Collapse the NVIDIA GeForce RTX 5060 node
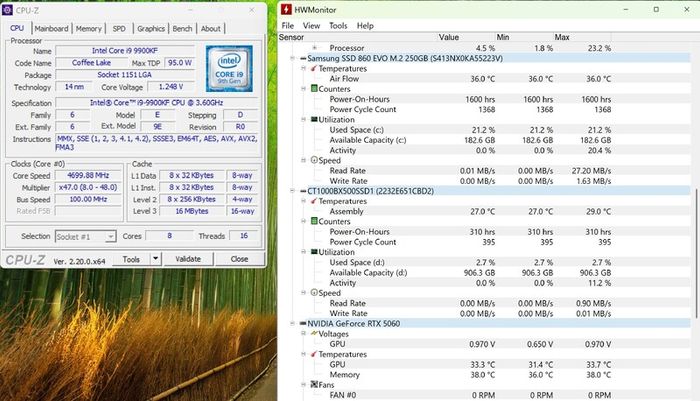Screen dimensions: 700x401 click(x=292, y=323)
